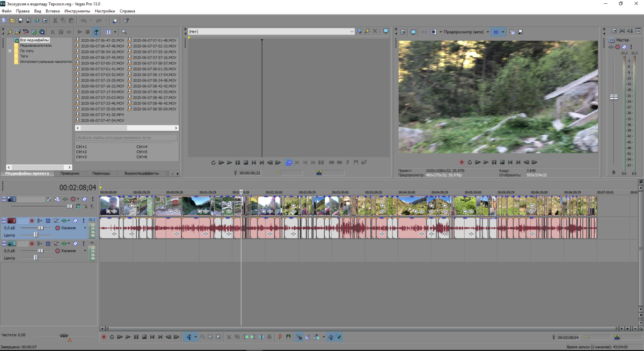The width and height of the screenshot is (644, 351).
Task: Open a project using the folder icon
Action: [12, 20]
